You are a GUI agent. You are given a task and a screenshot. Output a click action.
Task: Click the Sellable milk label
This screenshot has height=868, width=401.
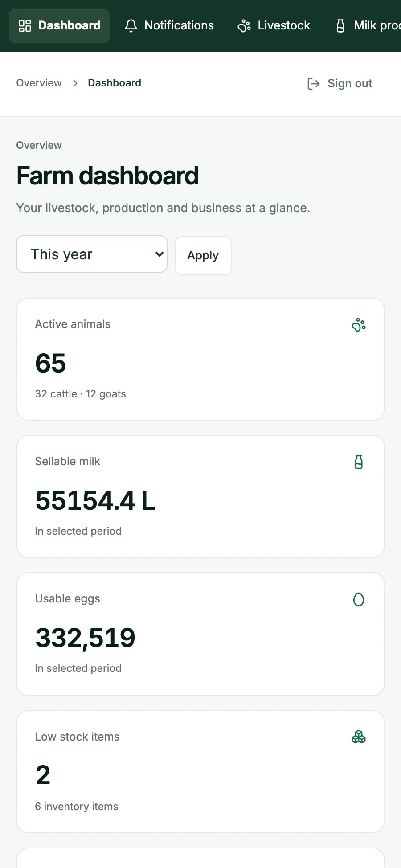tap(68, 461)
